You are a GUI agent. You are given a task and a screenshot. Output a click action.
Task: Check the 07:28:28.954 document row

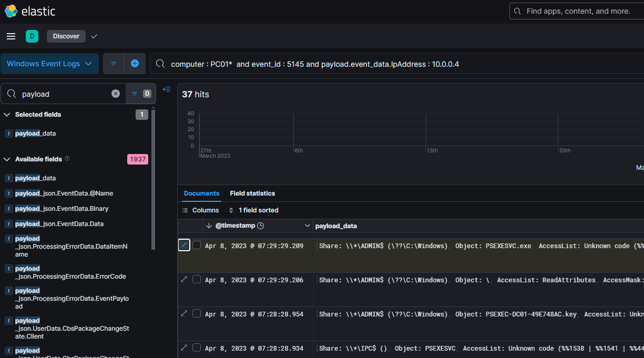[x=197, y=314]
